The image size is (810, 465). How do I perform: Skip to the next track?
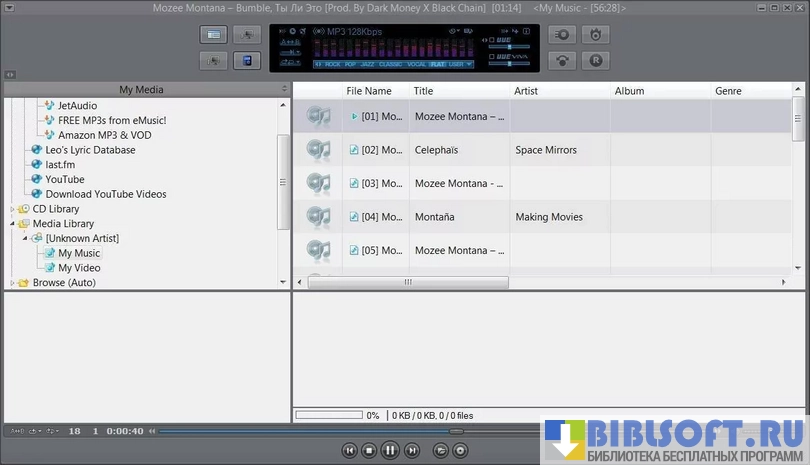coord(411,451)
